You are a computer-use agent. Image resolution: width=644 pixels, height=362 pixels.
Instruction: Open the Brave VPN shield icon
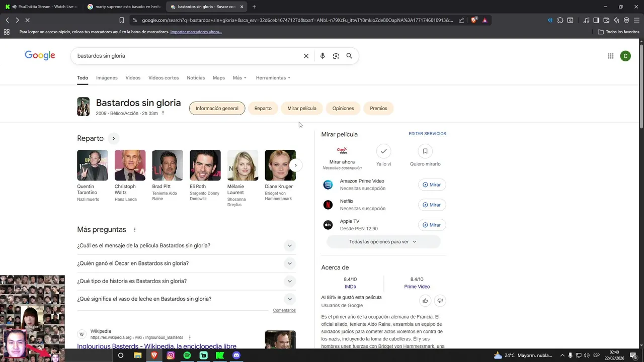coord(626,20)
